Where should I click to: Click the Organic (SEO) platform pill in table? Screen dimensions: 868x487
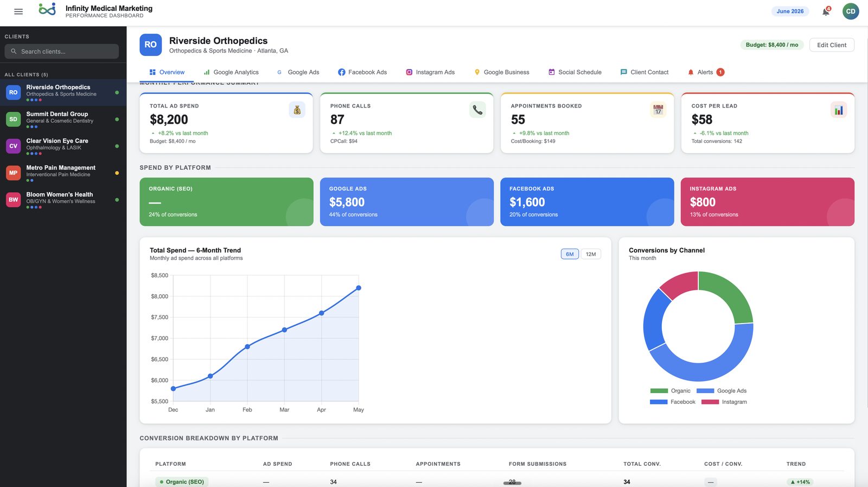coord(182,482)
